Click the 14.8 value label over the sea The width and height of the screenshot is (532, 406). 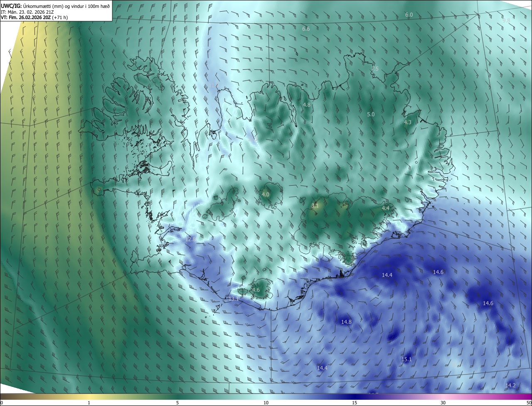(346, 322)
